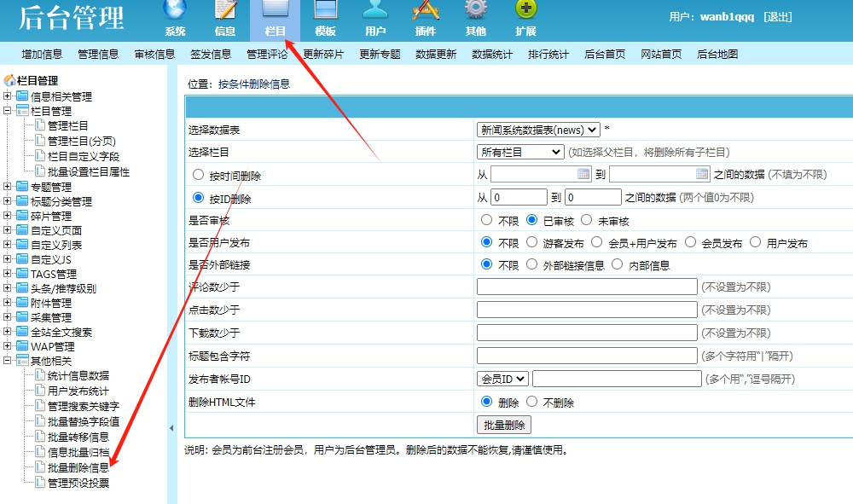Open 栏目自定义字段 in the tree
Screen dimensions: 853x504
84,157
